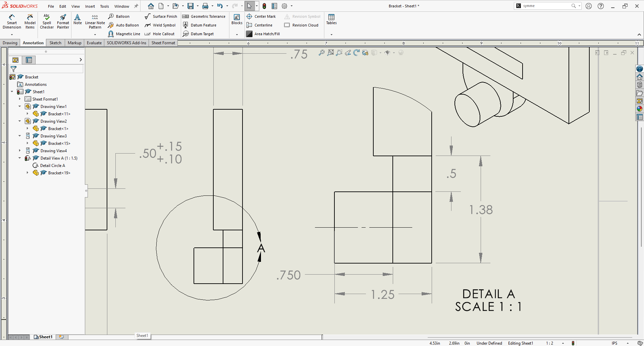Open the Smart Dimension dropdown arrow
This screenshot has height=346, width=644.
point(12,35)
